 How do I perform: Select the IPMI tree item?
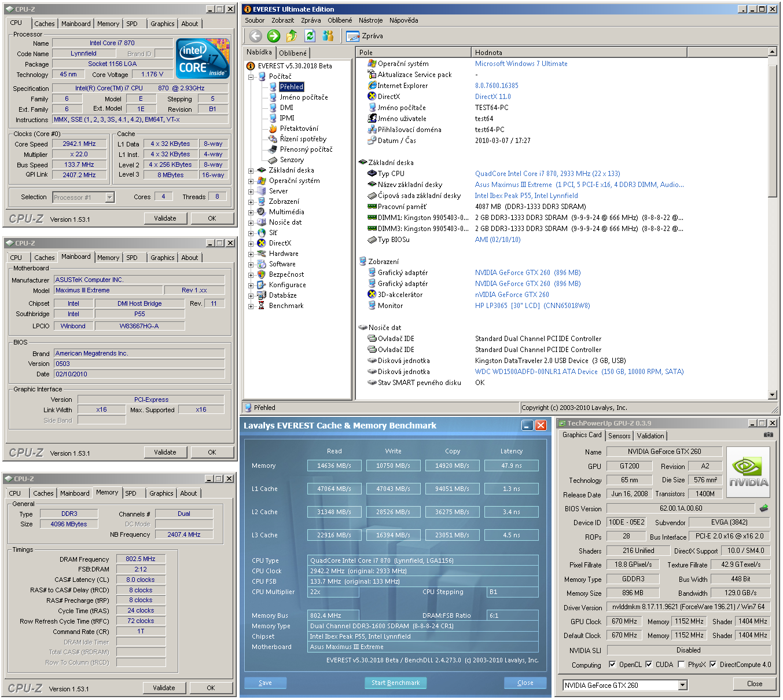287,118
